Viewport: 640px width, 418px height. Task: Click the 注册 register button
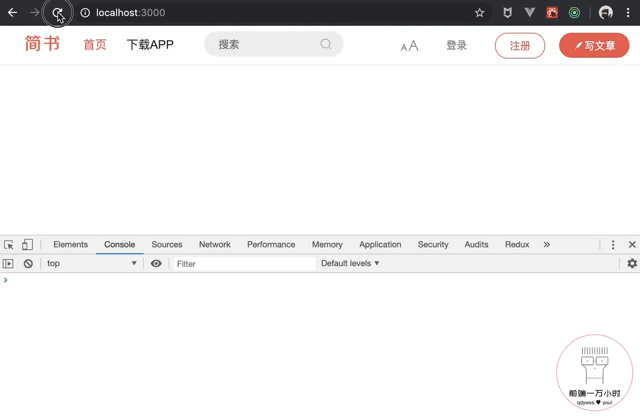point(520,46)
